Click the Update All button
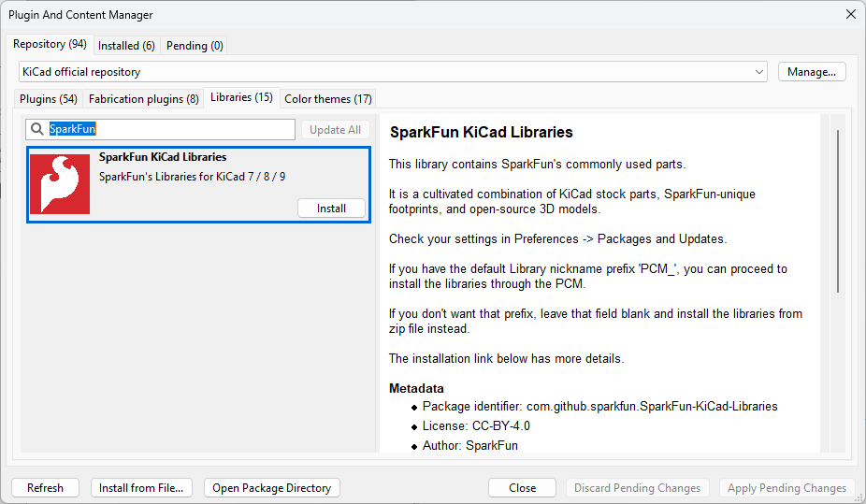 point(335,130)
